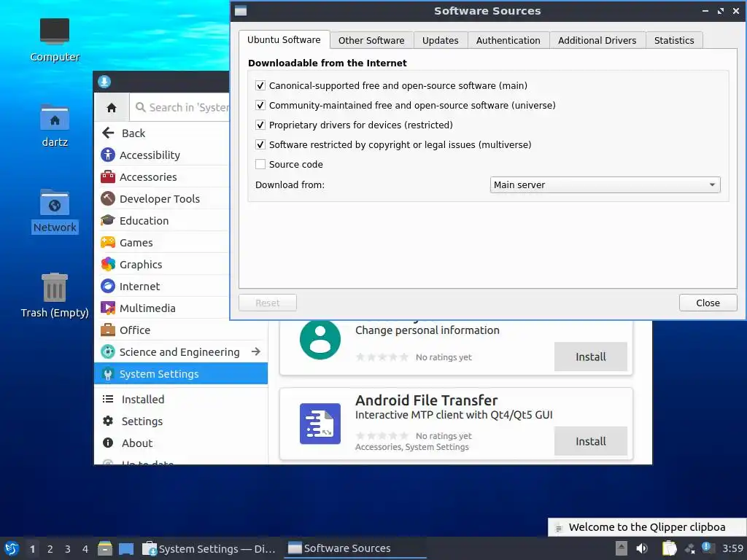Switch to the Authentication tab
Screen dimensions: 747x560
pyautogui.click(x=508, y=41)
